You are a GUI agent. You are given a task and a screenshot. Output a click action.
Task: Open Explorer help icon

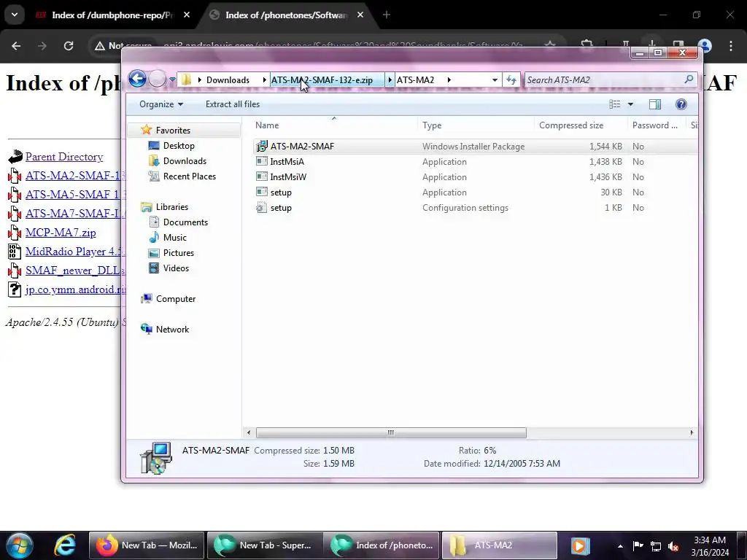(x=681, y=104)
